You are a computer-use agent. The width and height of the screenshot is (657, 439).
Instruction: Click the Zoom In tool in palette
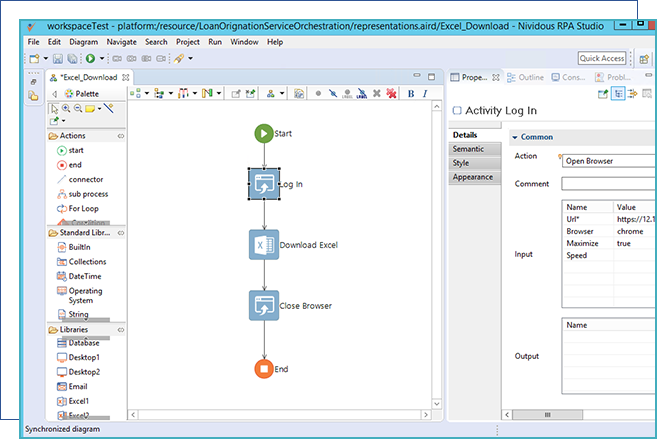tap(66, 108)
